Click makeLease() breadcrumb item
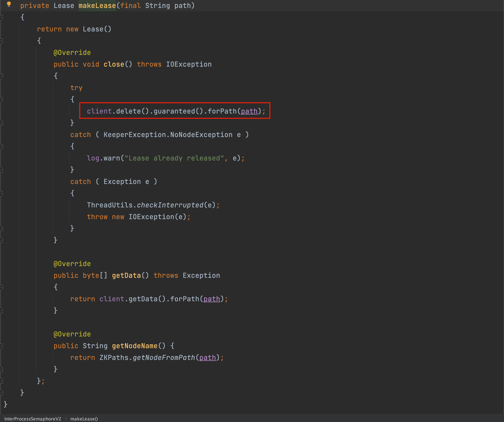Image resolution: width=504 pixels, height=422 pixels. pos(84,419)
